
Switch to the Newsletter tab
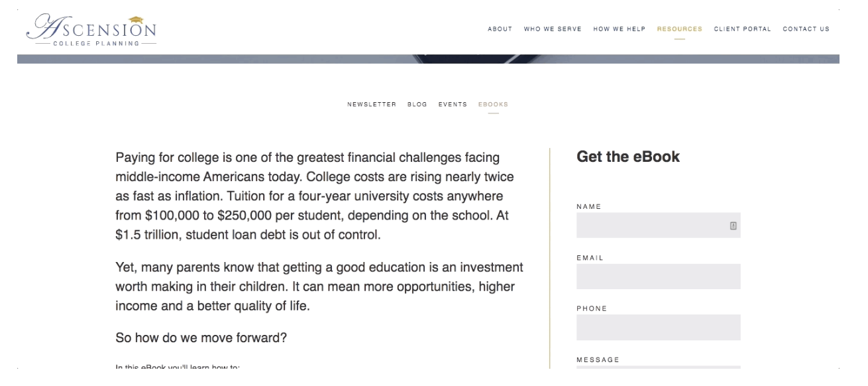pos(372,105)
